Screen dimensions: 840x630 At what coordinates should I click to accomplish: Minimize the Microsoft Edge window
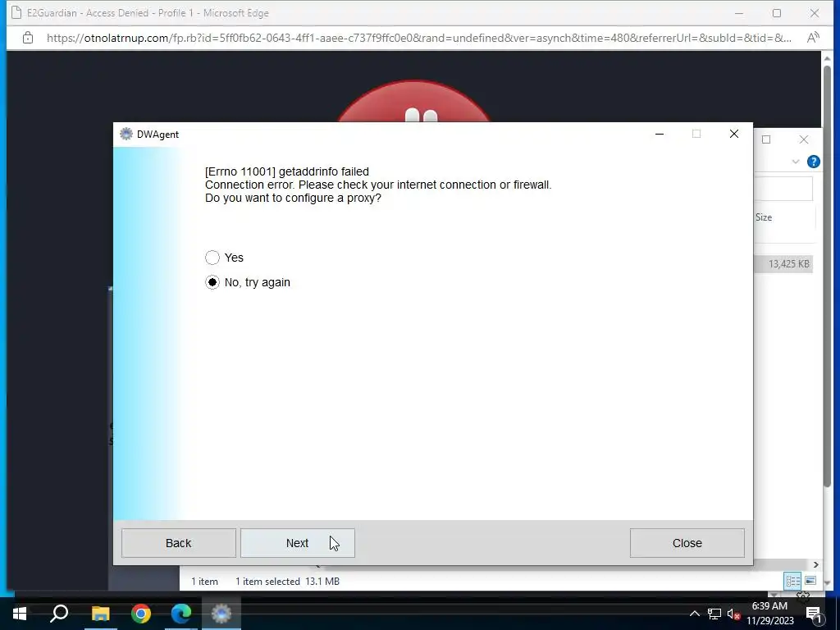point(739,13)
